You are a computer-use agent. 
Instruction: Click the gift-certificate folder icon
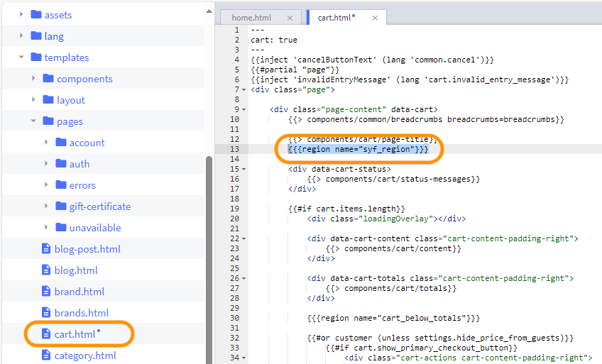tap(60, 206)
